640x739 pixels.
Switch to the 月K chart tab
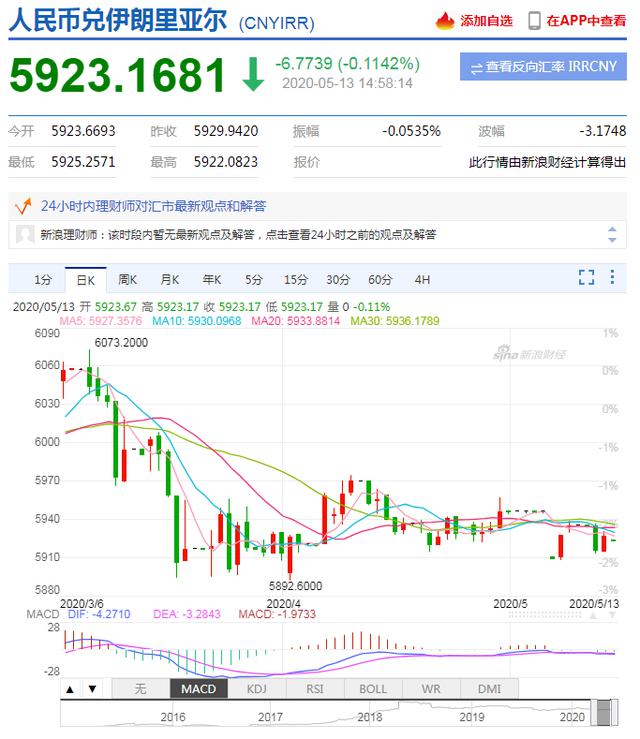(170, 280)
